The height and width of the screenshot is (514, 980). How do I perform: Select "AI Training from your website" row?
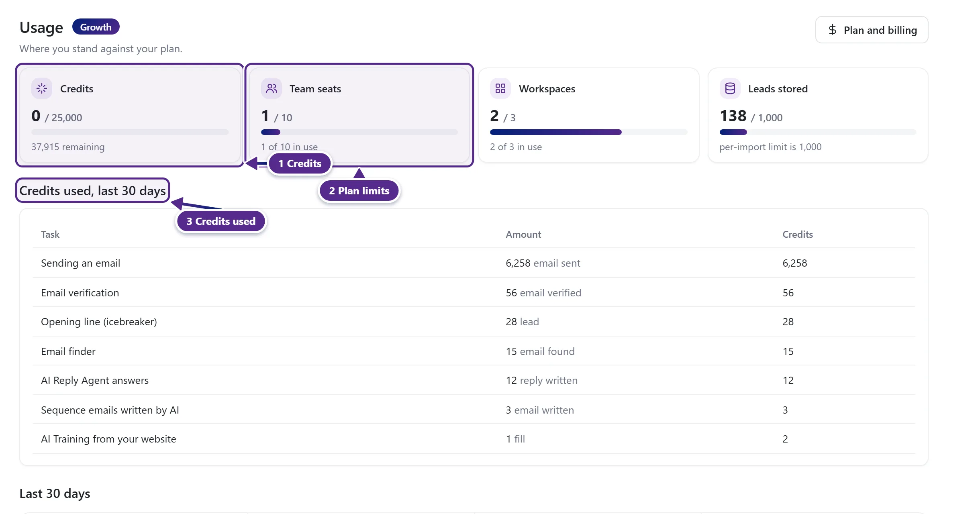coord(474,439)
